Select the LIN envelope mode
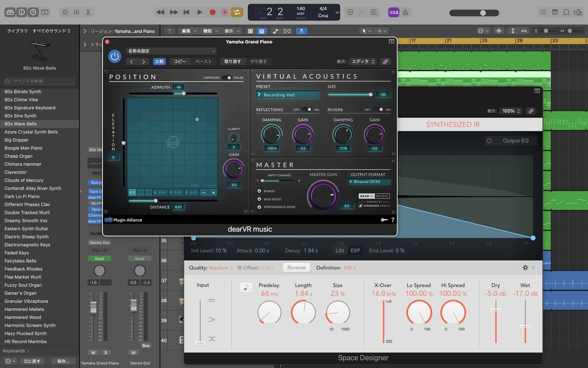This screenshot has width=588, height=368. pyautogui.click(x=340, y=251)
